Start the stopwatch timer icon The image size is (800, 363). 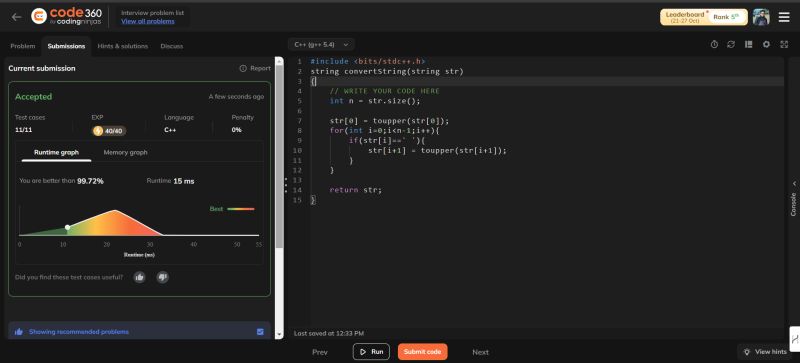coord(714,44)
